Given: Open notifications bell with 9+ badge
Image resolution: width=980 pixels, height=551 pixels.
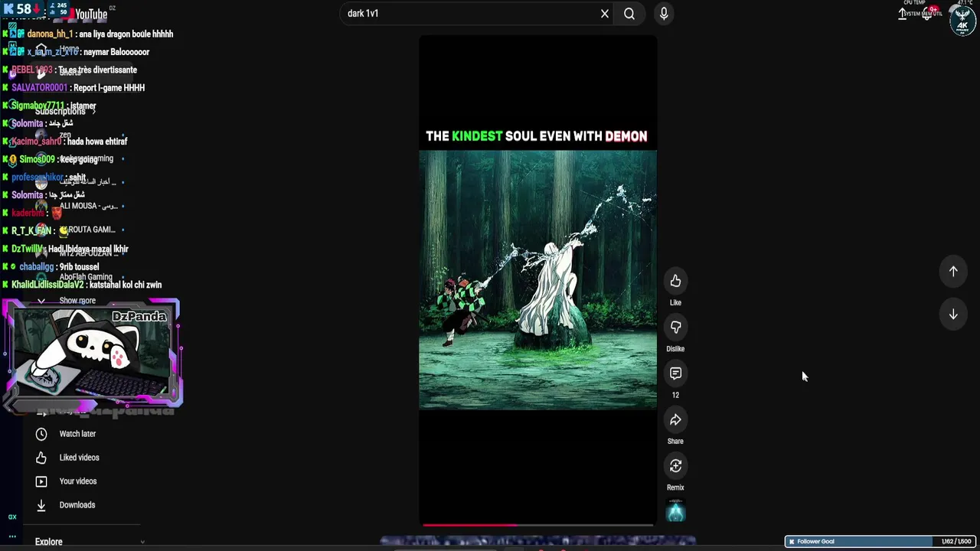Looking at the screenshot, I should tap(929, 14).
